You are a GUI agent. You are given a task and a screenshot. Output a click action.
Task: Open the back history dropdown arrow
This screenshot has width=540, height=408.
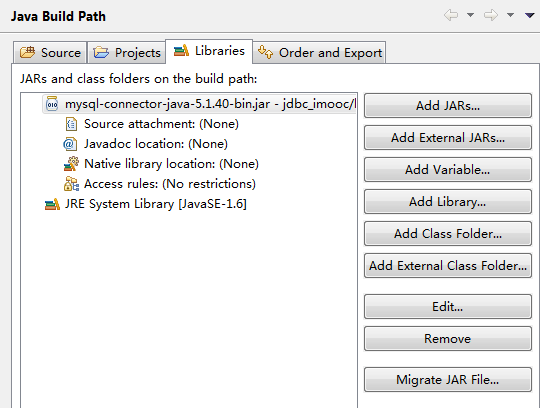(x=470, y=15)
